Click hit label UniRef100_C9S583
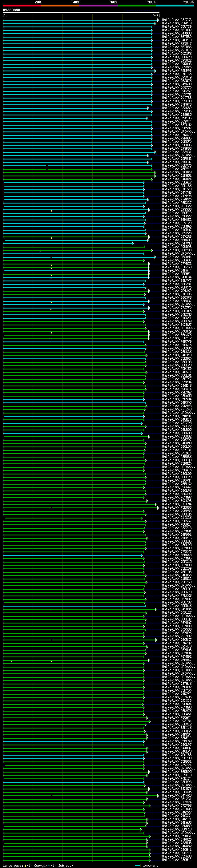The image size is (197, 868). click(177, 210)
